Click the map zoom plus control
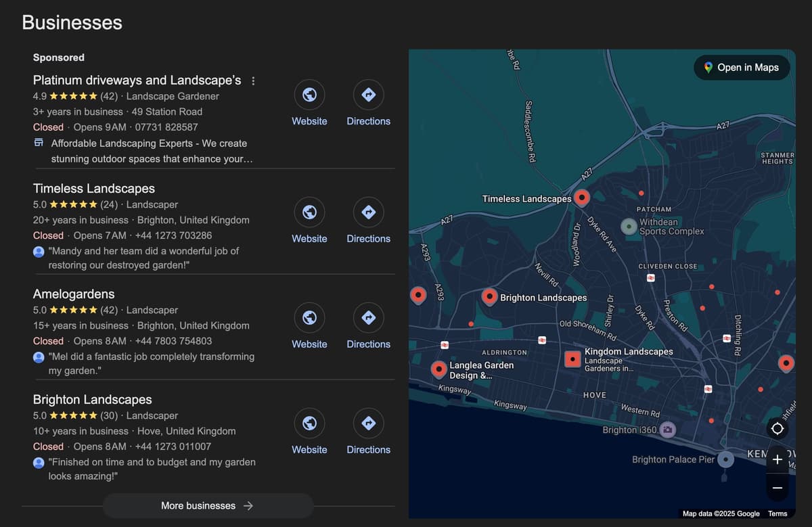Viewport: 812px width, 527px height. click(x=777, y=459)
